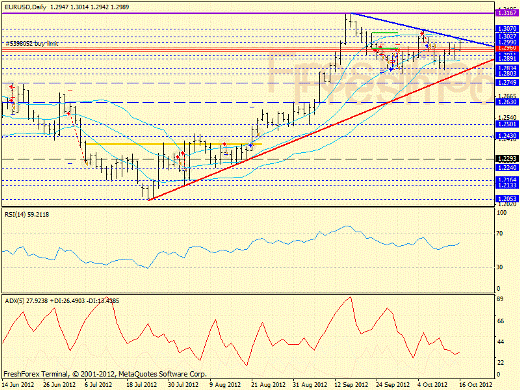
Task: Click the 1.3027 price level label
Action: (x=507, y=36)
